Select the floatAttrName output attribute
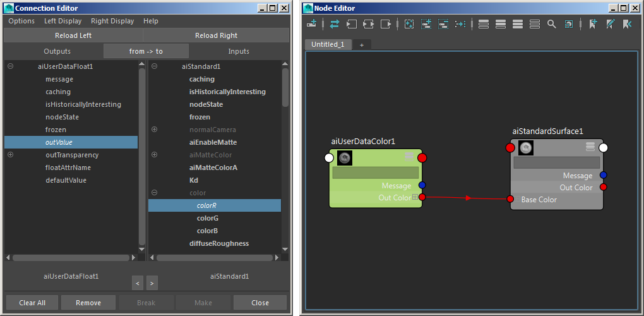644x316 pixels. coord(68,167)
